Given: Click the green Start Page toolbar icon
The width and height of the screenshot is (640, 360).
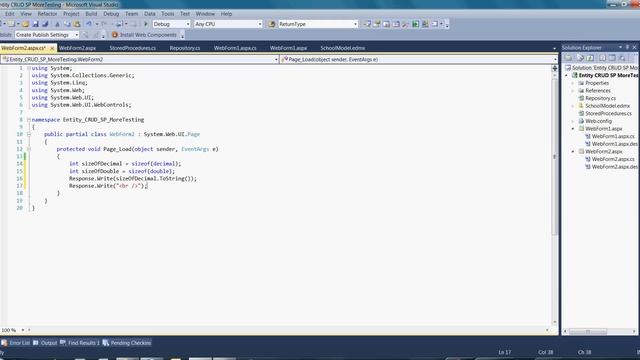Looking at the screenshot, I should [x=416, y=24].
